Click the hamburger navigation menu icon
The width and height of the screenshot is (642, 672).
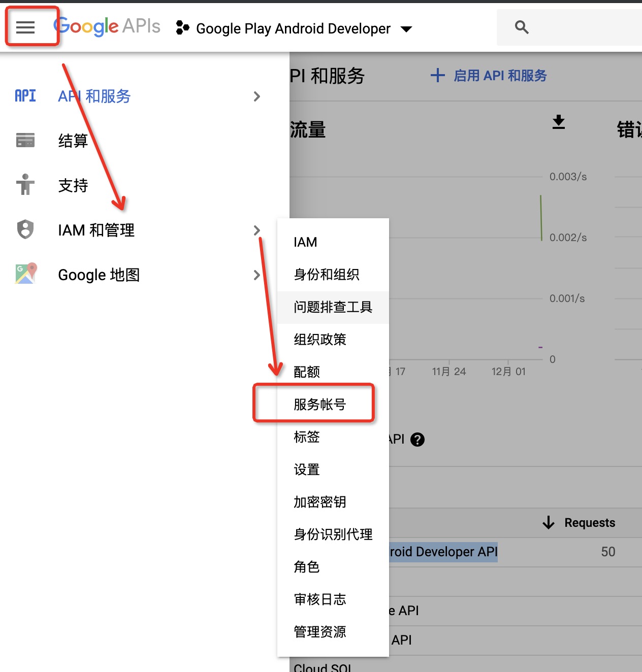[25, 27]
